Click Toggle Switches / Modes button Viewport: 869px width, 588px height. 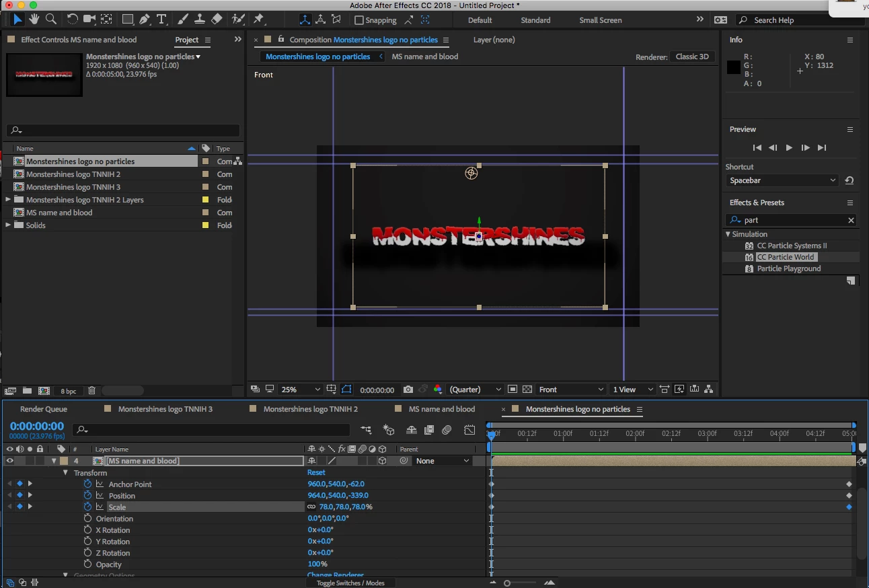coord(350,583)
